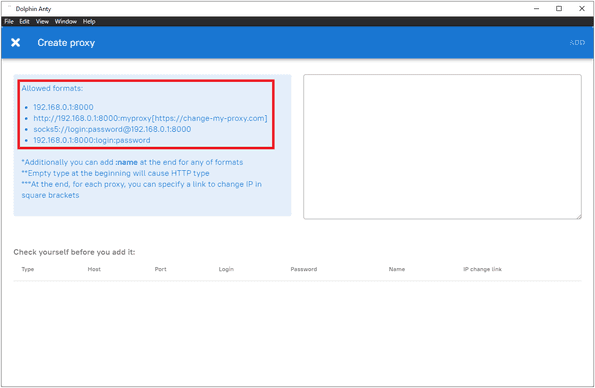Click the Port column header
The height and width of the screenshot is (388, 595).
click(x=161, y=269)
